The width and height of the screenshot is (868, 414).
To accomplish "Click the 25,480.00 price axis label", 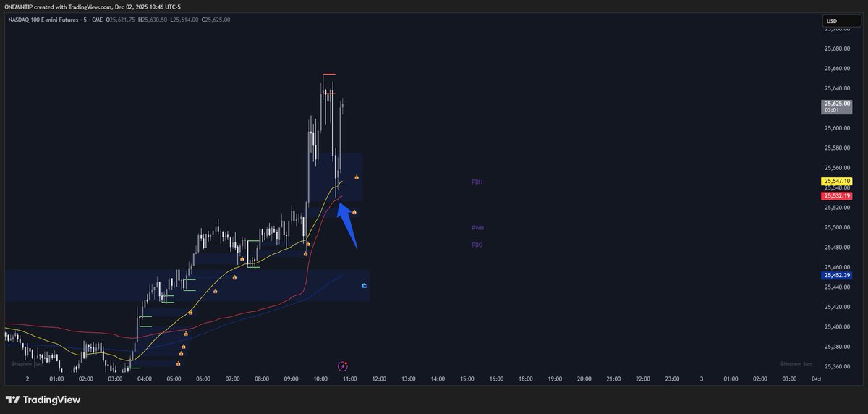I will coord(836,248).
